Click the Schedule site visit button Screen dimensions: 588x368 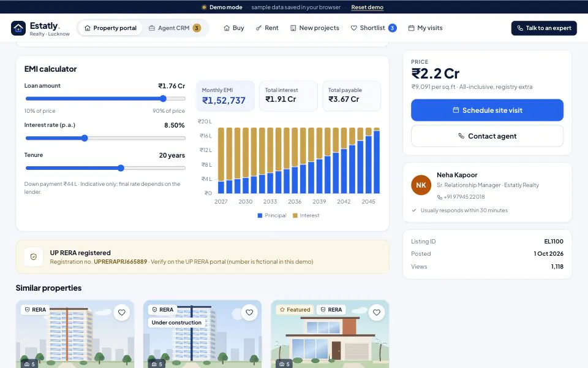coord(487,110)
